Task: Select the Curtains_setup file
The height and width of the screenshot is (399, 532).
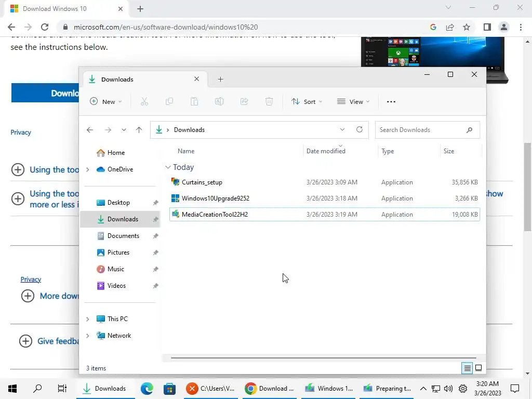Action: tap(324, 182)
